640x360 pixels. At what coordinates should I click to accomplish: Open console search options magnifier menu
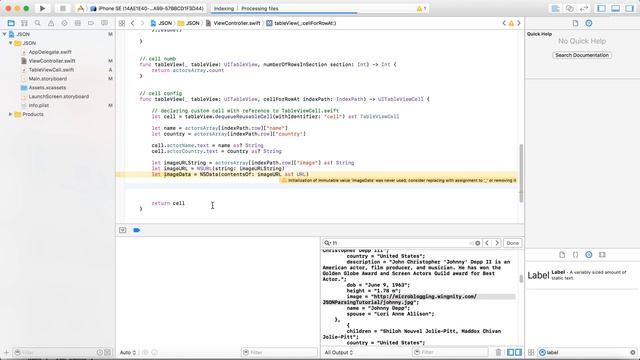(327, 243)
